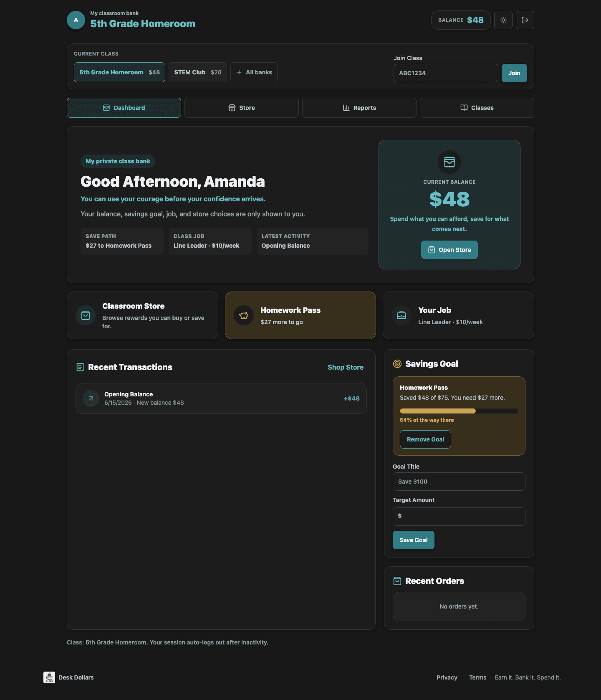Click the piggy bank icon on Homework Pass card
This screenshot has height=700, width=601.
point(244,315)
